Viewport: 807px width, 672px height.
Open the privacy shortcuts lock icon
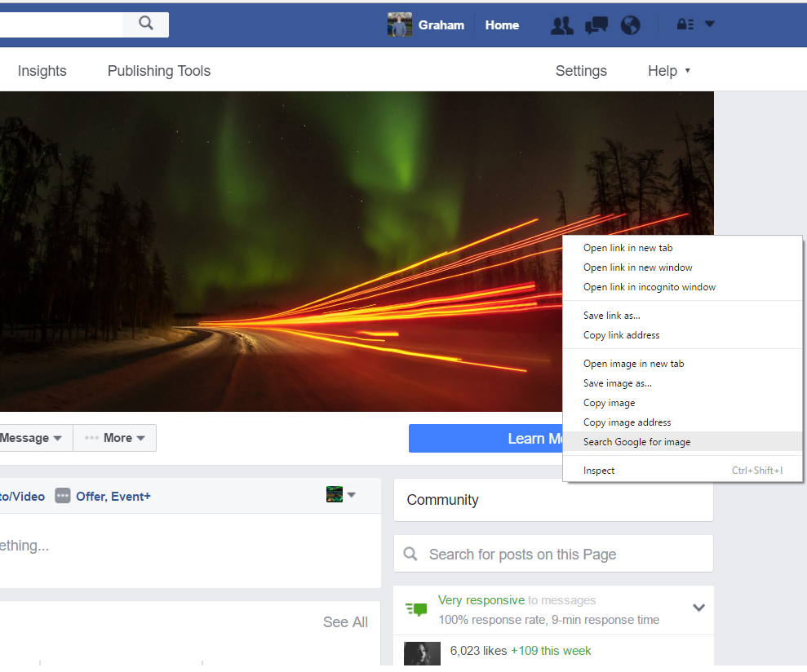684,24
